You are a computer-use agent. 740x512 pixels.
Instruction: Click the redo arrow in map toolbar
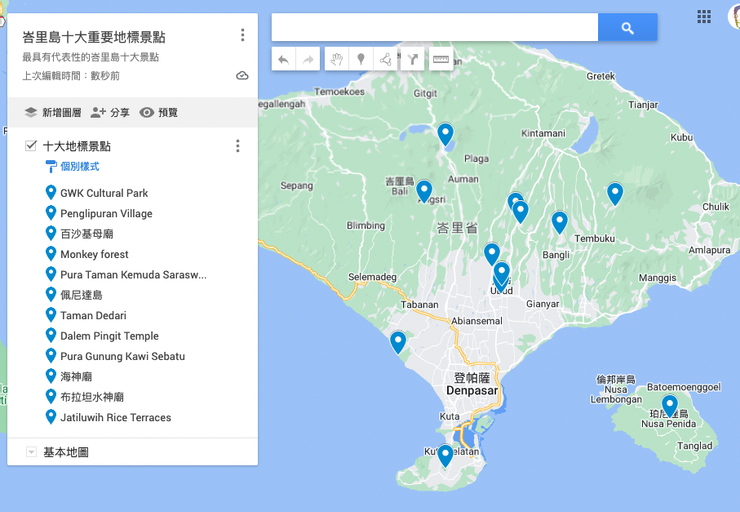click(308, 59)
